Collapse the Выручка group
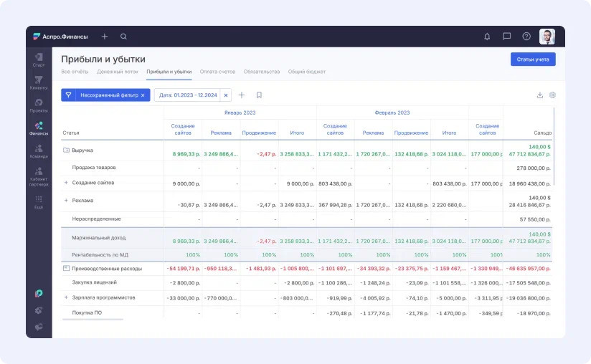This screenshot has width=591, height=364. (x=66, y=150)
